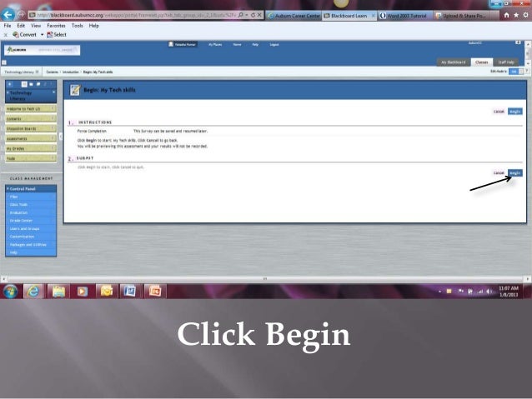This screenshot has height=399, width=532.
Task: Click the horizontal scrollbar at the bottom
Action: coord(265,279)
